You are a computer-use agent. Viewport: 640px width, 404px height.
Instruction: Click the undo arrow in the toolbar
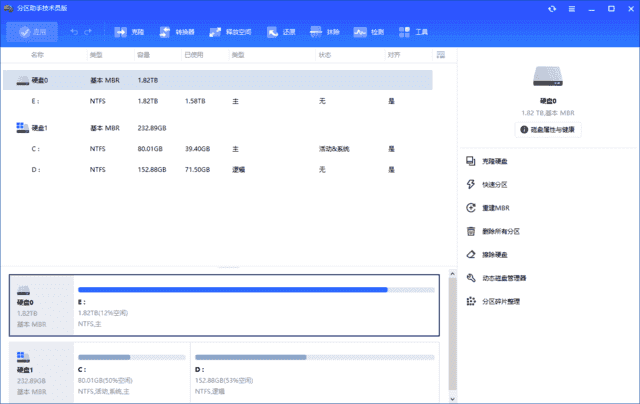click(x=74, y=32)
